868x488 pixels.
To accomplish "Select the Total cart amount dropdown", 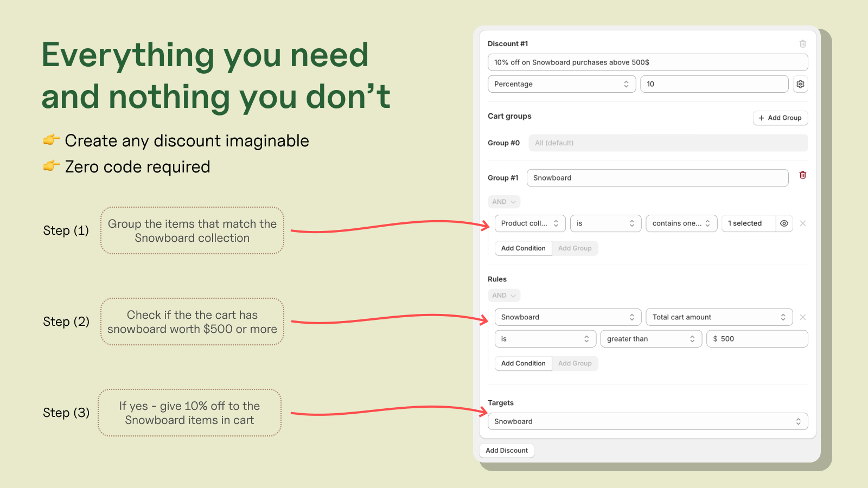I will pos(719,317).
